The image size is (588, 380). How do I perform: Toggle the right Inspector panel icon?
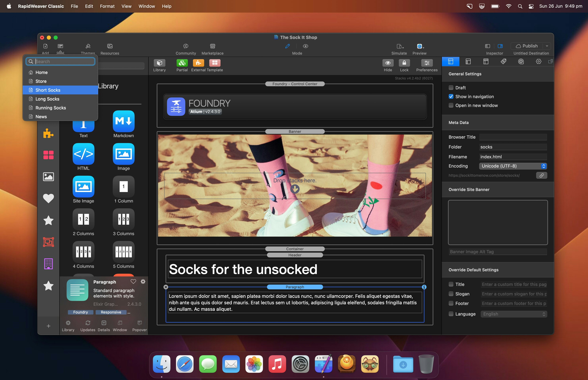point(500,46)
